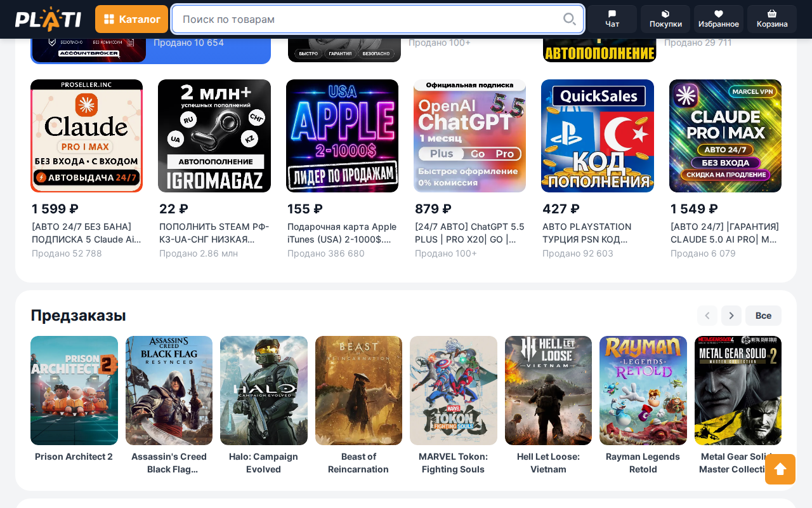Viewport: 812px width, 508px height.
Task: Open Apple iTunes USA gift card title
Action: (x=342, y=233)
